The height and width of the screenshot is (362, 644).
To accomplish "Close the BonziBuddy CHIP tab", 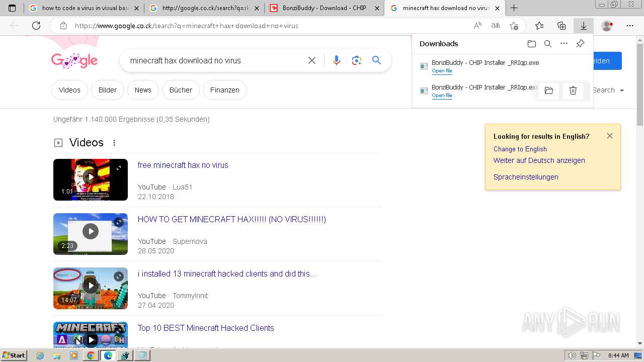I will 376,8.
